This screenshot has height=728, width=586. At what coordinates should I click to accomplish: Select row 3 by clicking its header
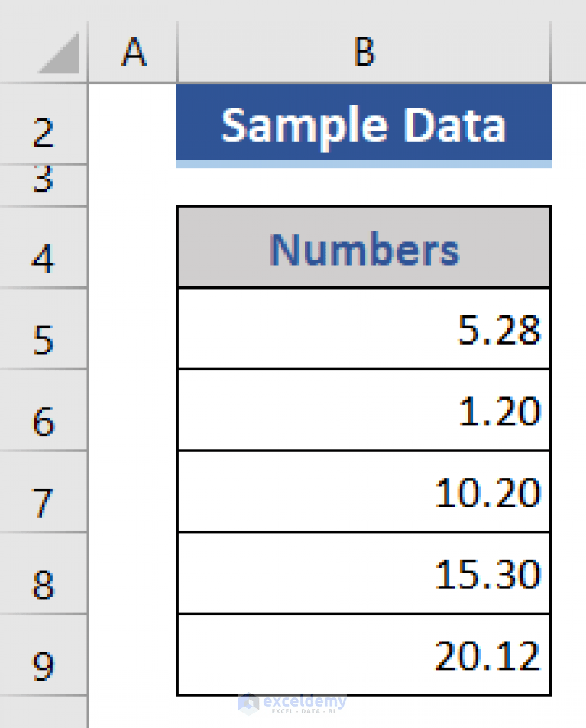tap(44, 180)
